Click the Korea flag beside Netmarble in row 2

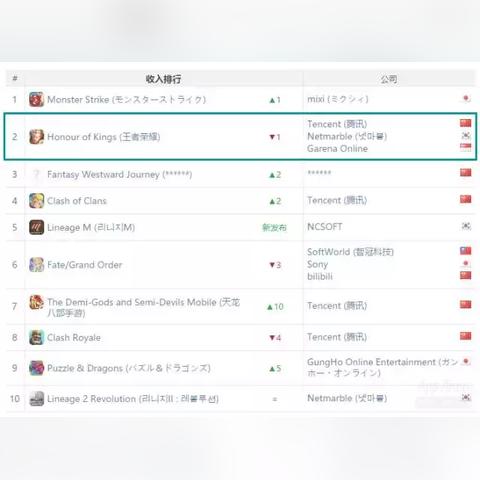[x=466, y=136]
